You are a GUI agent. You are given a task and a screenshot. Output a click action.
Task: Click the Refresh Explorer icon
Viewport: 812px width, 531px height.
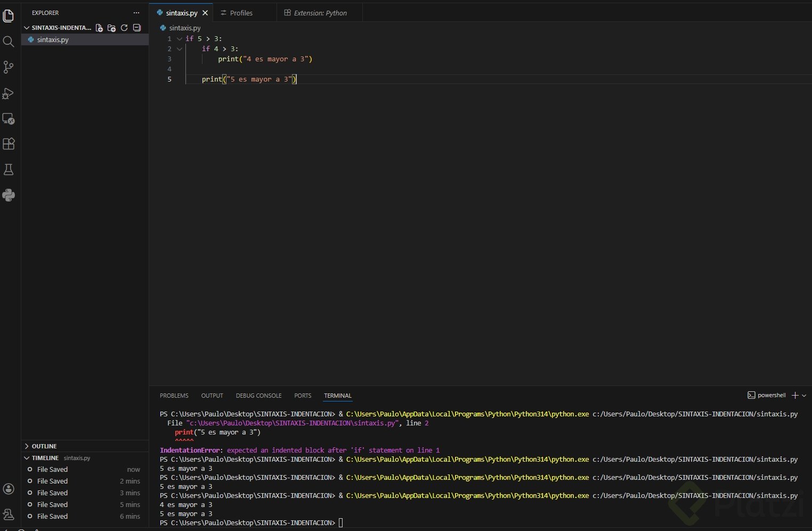pos(124,28)
